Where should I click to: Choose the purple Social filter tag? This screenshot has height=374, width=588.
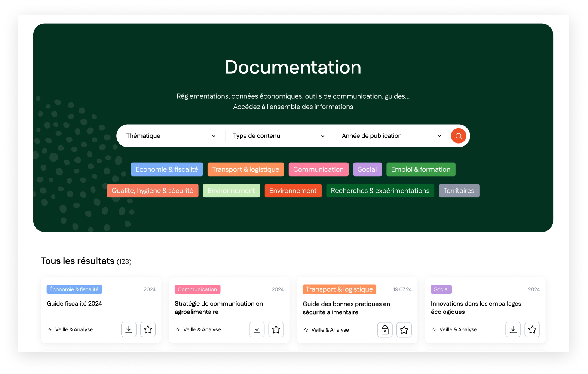point(367,169)
